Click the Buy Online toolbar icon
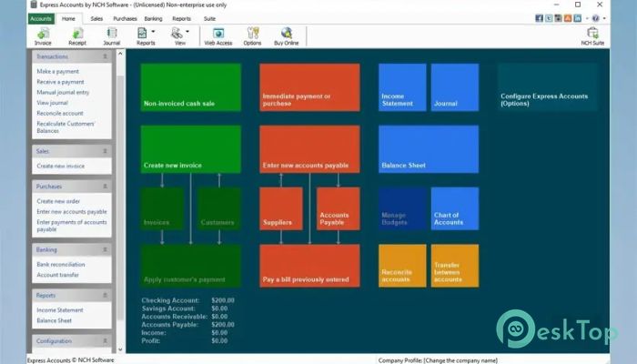This screenshot has height=364, width=637. (287, 36)
